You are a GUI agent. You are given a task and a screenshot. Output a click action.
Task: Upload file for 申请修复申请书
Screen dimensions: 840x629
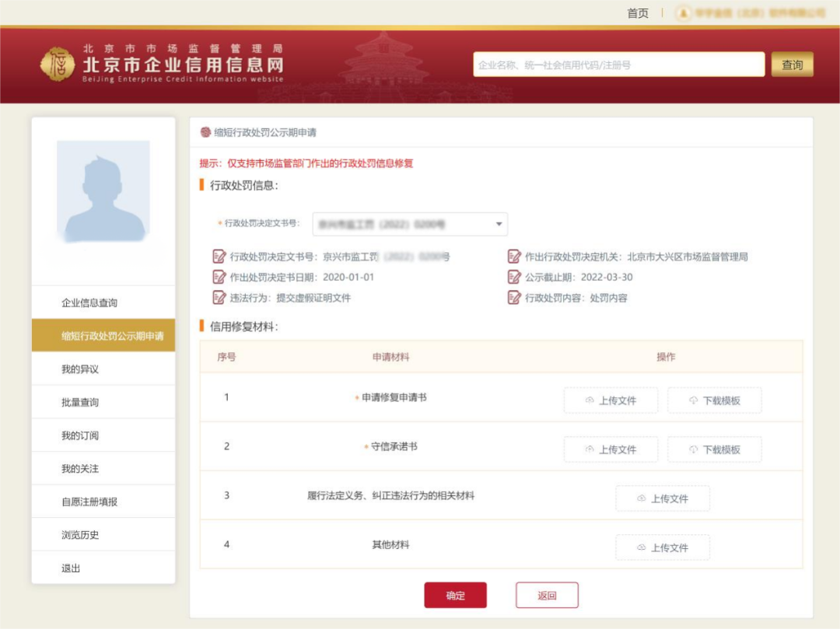611,400
